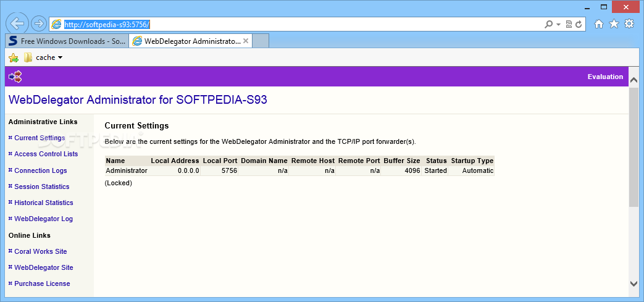
Task: Click the browser Forward arrow button
Action: 39,24
